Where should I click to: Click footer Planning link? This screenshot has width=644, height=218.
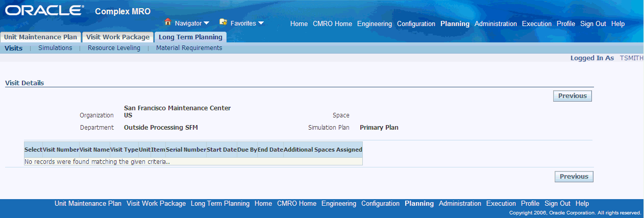(419, 203)
